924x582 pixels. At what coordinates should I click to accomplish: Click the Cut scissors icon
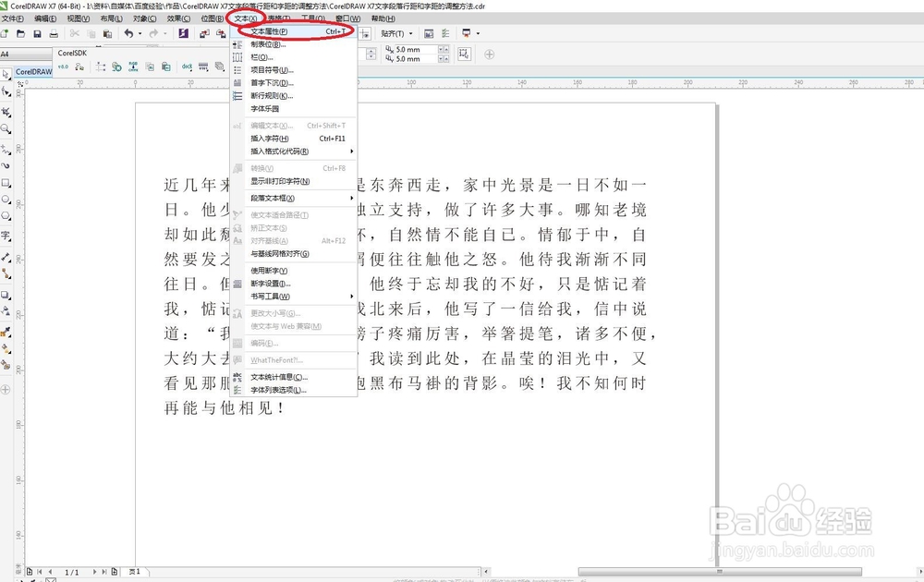tap(74, 33)
